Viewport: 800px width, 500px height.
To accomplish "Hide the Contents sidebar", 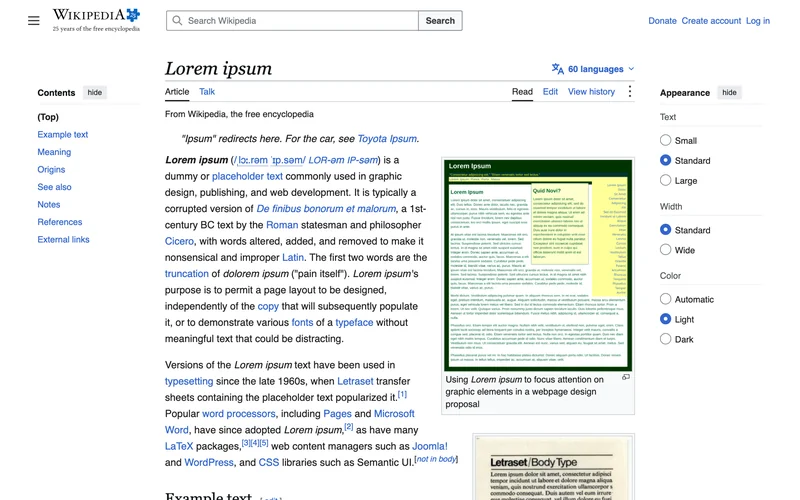I will click(x=94, y=92).
